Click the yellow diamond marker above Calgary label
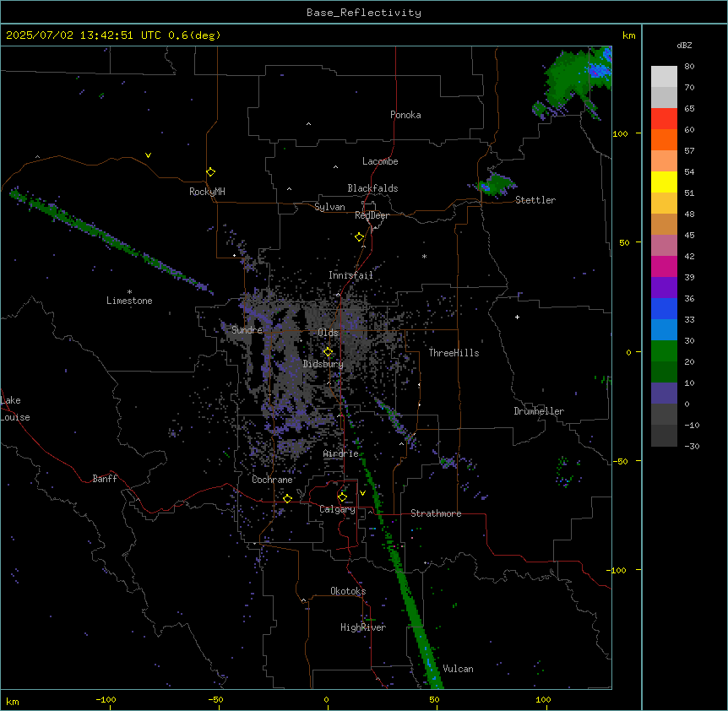Screen dimensions: 728x711 (342, 497)
